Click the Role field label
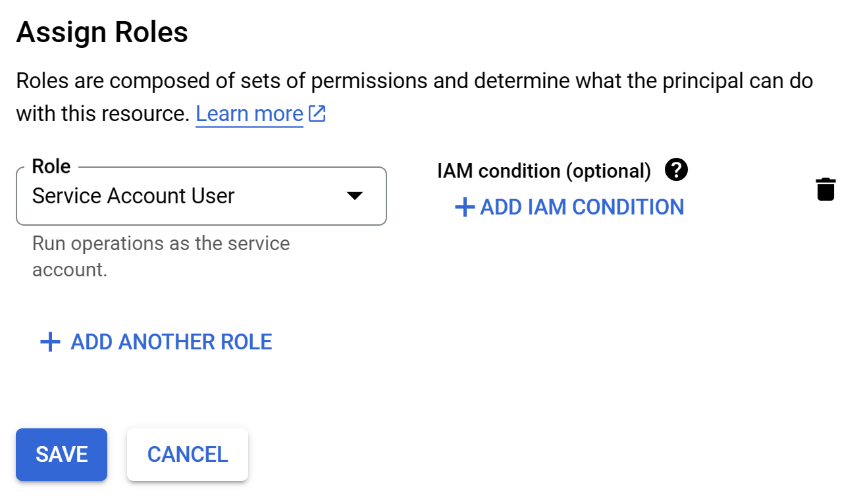Screen dimensions: 863x504 [x=51, y=166]
